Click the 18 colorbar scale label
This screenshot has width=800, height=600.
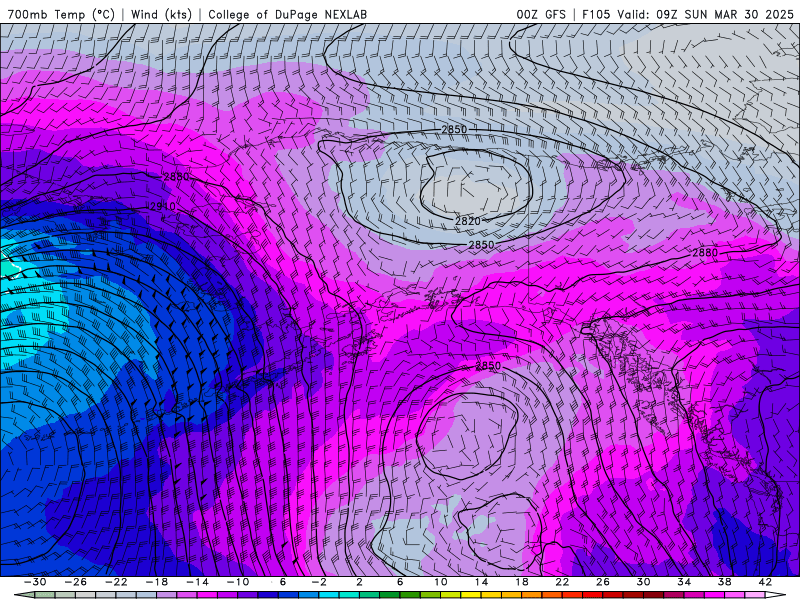point(521,582)
